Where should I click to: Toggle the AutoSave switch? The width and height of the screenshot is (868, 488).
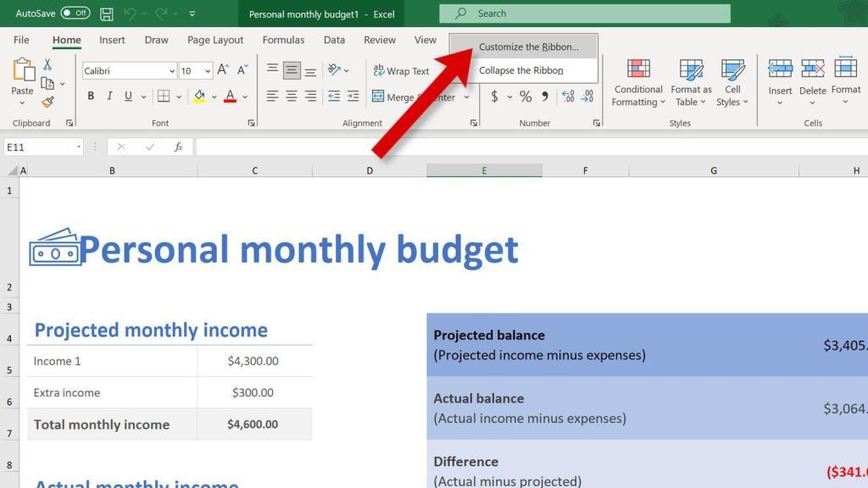[75, 14]
